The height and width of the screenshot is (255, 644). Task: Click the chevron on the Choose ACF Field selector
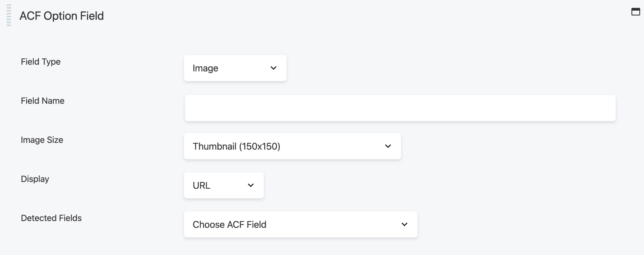pos(404,224)
